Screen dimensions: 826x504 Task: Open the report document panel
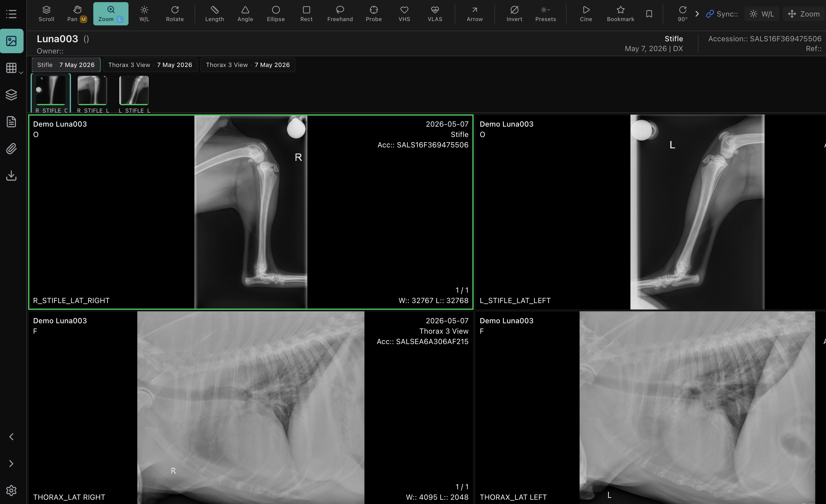point(11,122)
